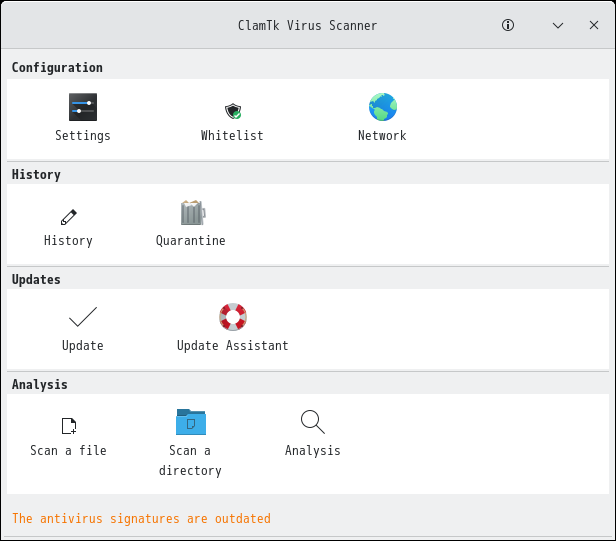
Task: Click the Scan a file document icon
Action: pyautogui.click(x=68, y=426)
